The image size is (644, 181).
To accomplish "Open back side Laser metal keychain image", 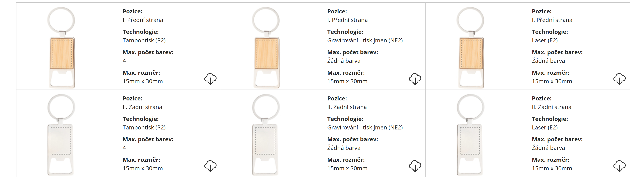I will (x=470, y=135).
